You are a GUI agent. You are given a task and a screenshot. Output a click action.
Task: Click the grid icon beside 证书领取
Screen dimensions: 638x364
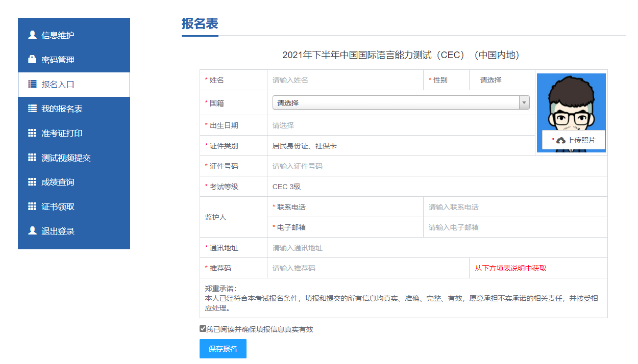[x=32, y=206]
